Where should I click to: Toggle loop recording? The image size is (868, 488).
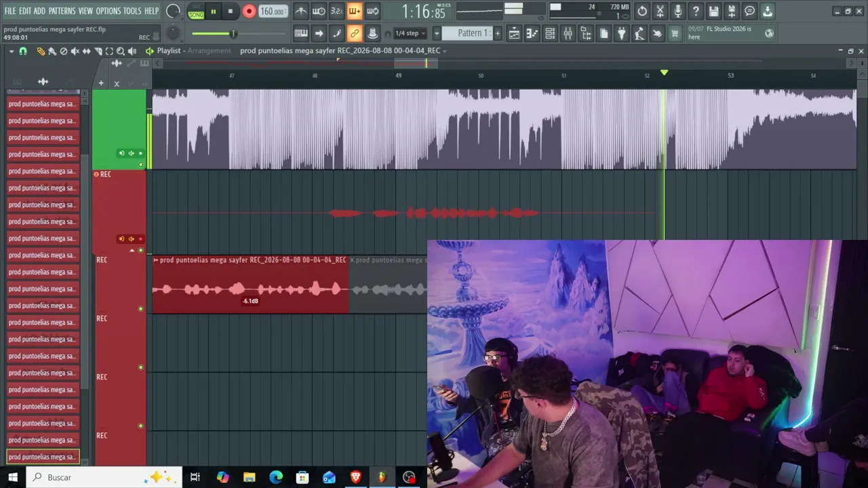pyautogui.click(x=372, y=11)
